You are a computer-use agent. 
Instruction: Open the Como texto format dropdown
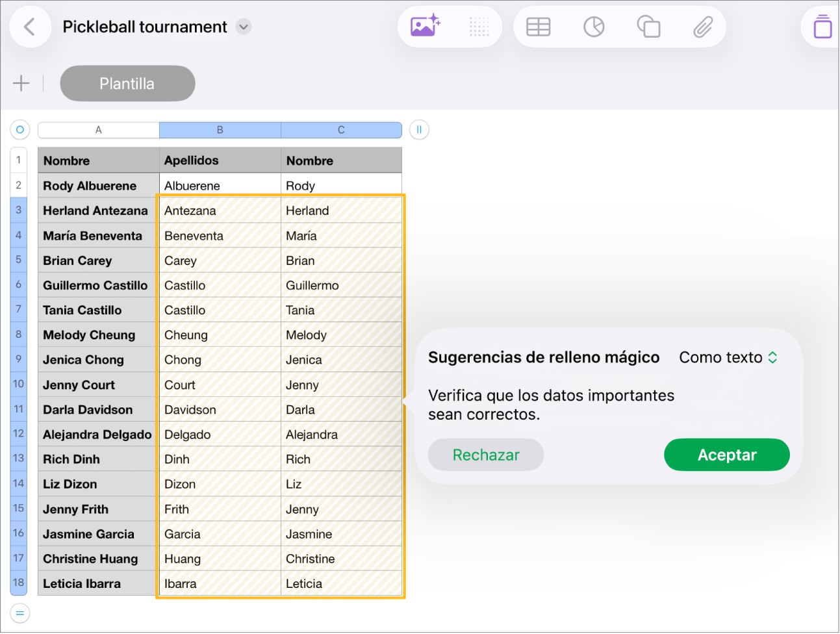[x=728, y=357]
